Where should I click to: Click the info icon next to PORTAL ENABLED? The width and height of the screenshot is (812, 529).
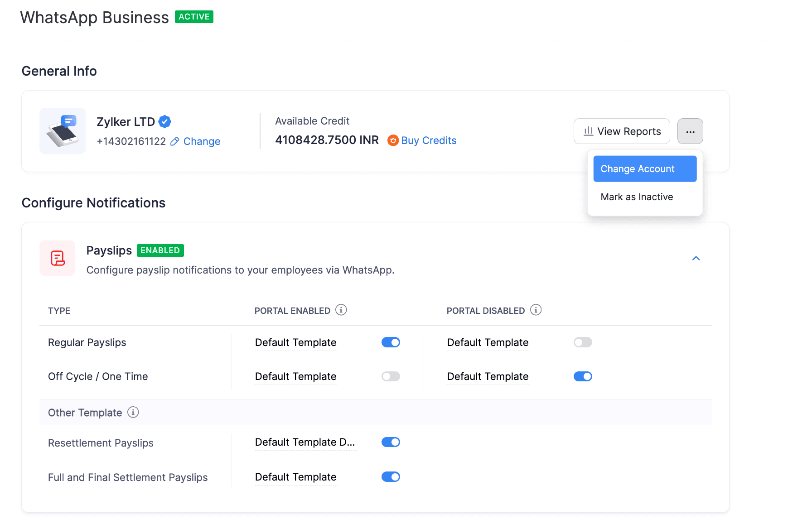pos(341,310)
